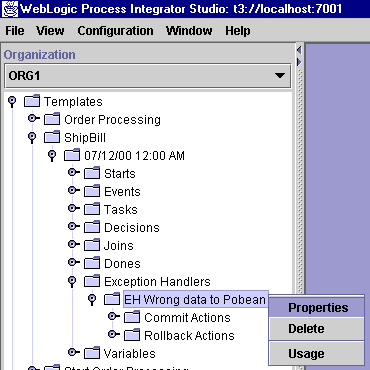Open the Help menu
The width and height of the screenshot is (370, 370).
tap(238, 31)
